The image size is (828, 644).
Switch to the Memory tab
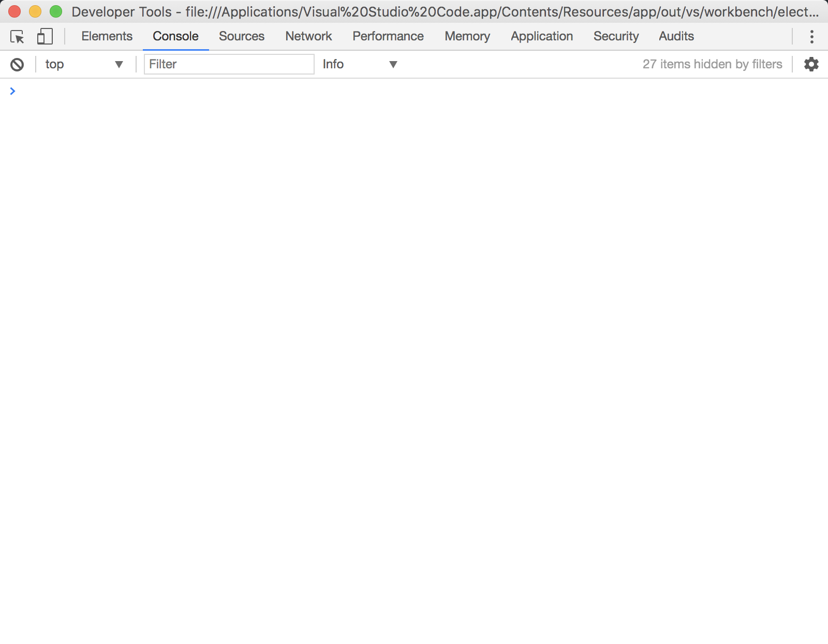tap(467, 36)
